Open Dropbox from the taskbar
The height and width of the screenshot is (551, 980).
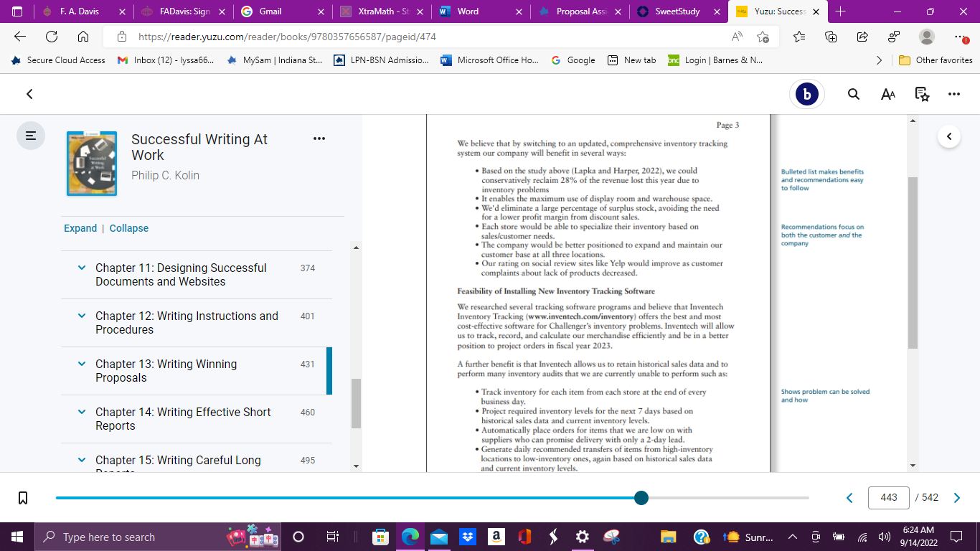(x=467, y=537)
